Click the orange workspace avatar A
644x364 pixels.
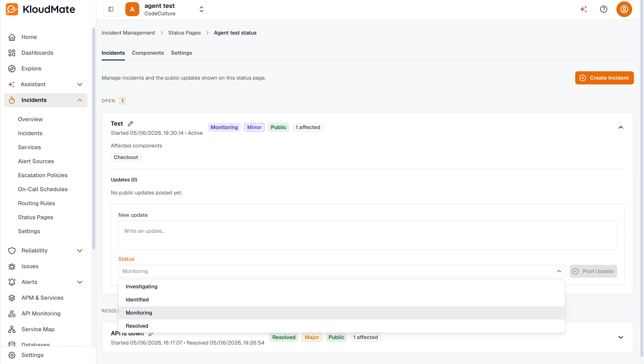tap(132, 9)
